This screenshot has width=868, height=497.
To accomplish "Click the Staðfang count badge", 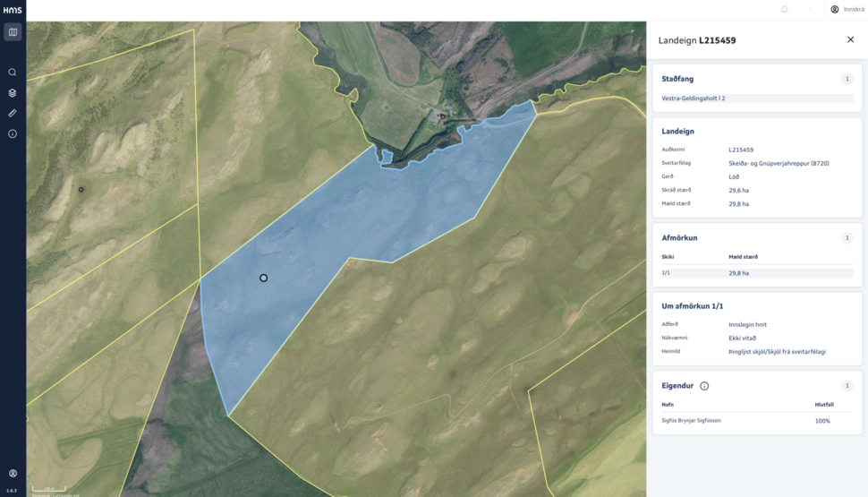I will coord(847,79).
